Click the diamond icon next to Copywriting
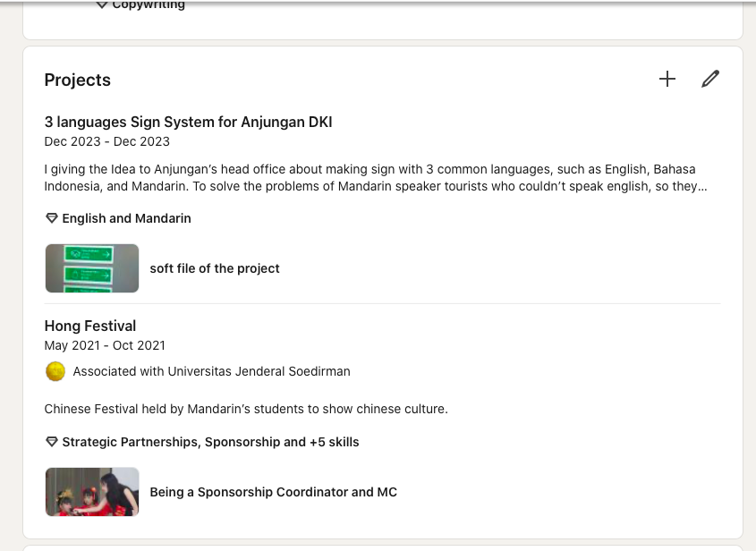The image size is (756, 551). (101, 4)
